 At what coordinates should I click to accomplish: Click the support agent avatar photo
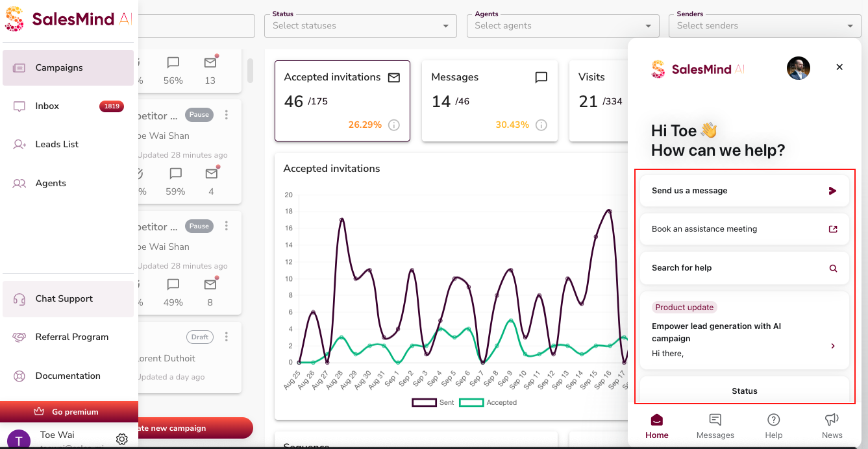click(x=798, y=68)
